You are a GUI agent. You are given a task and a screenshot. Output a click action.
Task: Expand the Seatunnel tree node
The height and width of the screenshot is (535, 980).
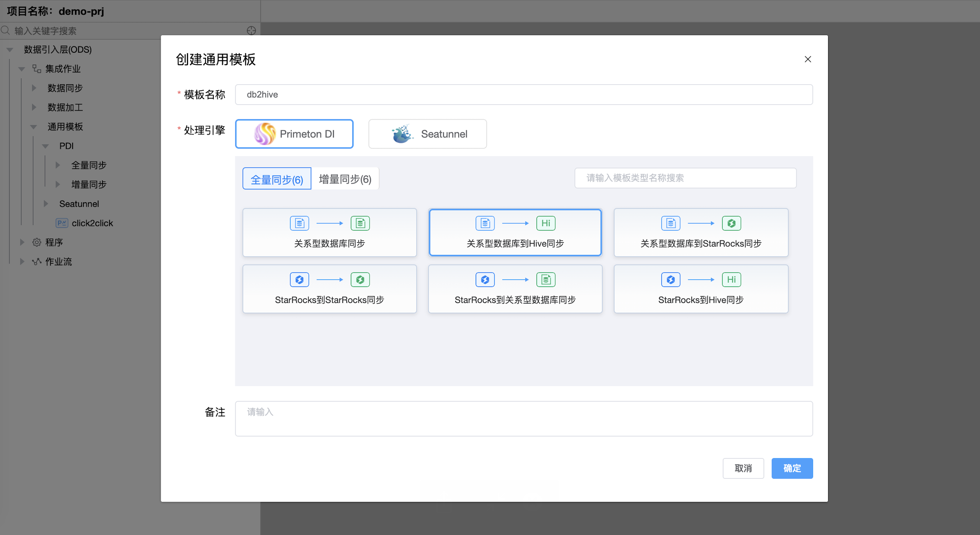tap(46, 203)
